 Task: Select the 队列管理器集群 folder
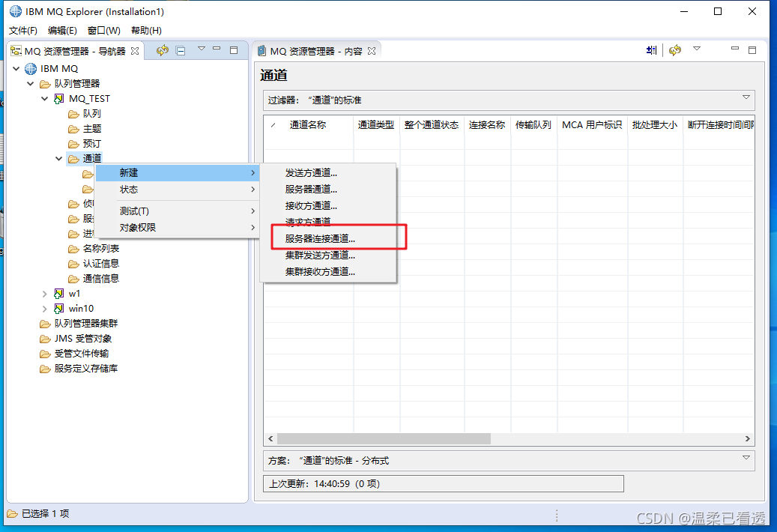79,324
